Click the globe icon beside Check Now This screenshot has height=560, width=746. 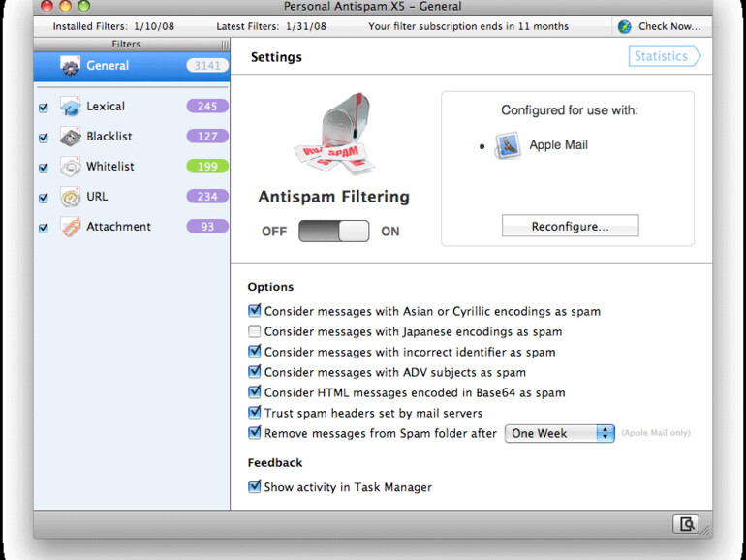point(624,27)
